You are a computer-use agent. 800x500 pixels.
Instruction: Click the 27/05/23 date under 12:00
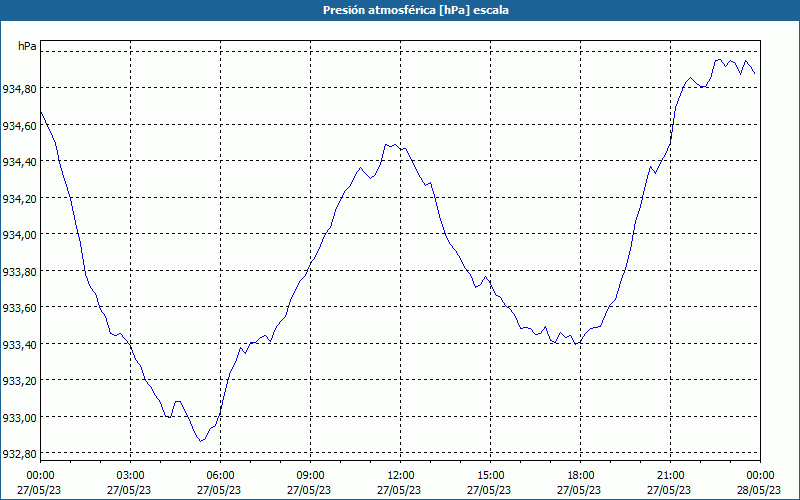point(399,490)
